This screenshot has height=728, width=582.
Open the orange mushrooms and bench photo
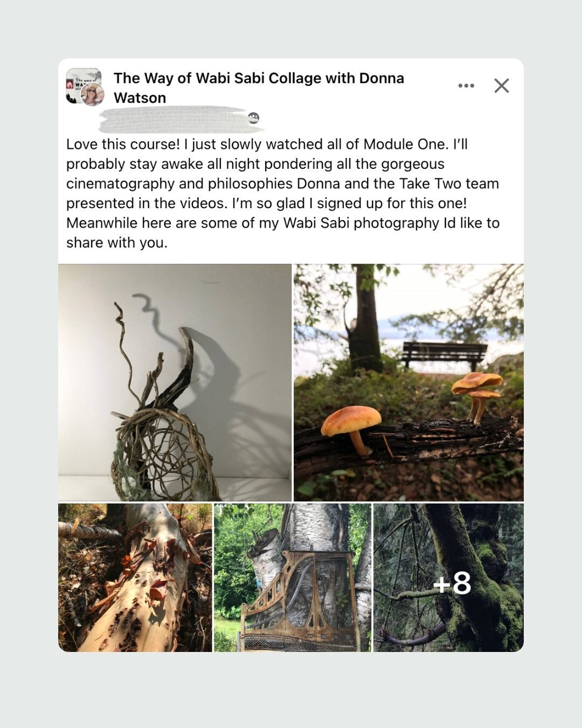(408, 382)
